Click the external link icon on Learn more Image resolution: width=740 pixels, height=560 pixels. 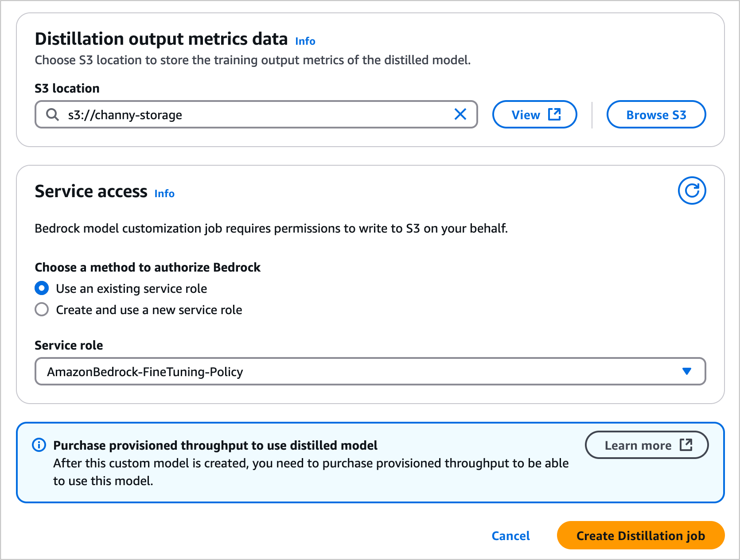pos(686,445)
